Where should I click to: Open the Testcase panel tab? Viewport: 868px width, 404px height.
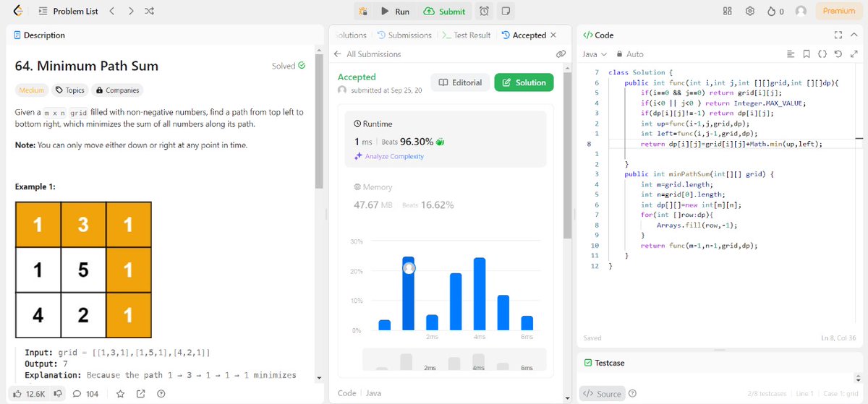[x=605, y=363]
